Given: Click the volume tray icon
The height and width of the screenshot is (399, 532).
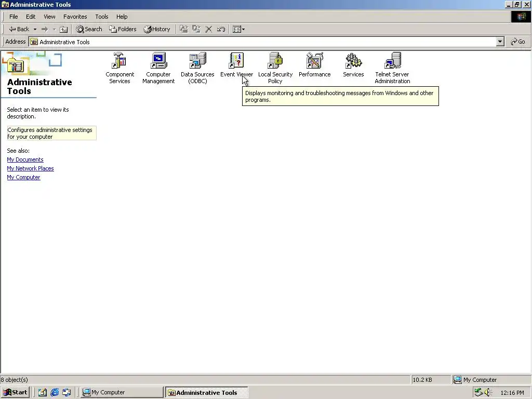Looking at the screenshot, I should pos(488,392).
